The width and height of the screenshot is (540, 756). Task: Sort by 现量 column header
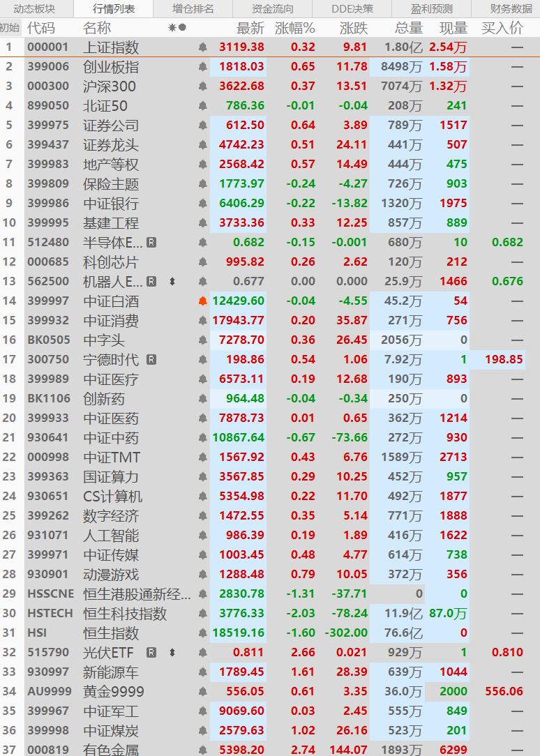(x=453, y=28)
